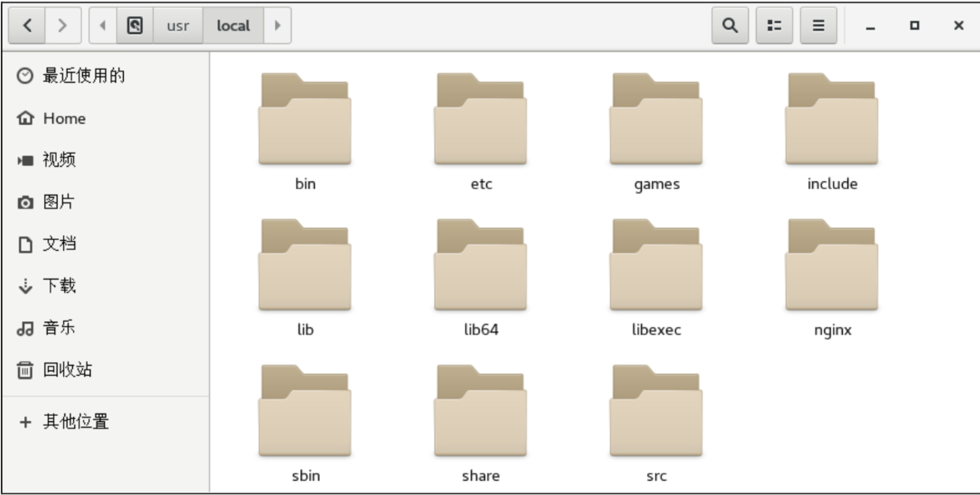Click the 'nginx' folder name label

coord(833,330)
